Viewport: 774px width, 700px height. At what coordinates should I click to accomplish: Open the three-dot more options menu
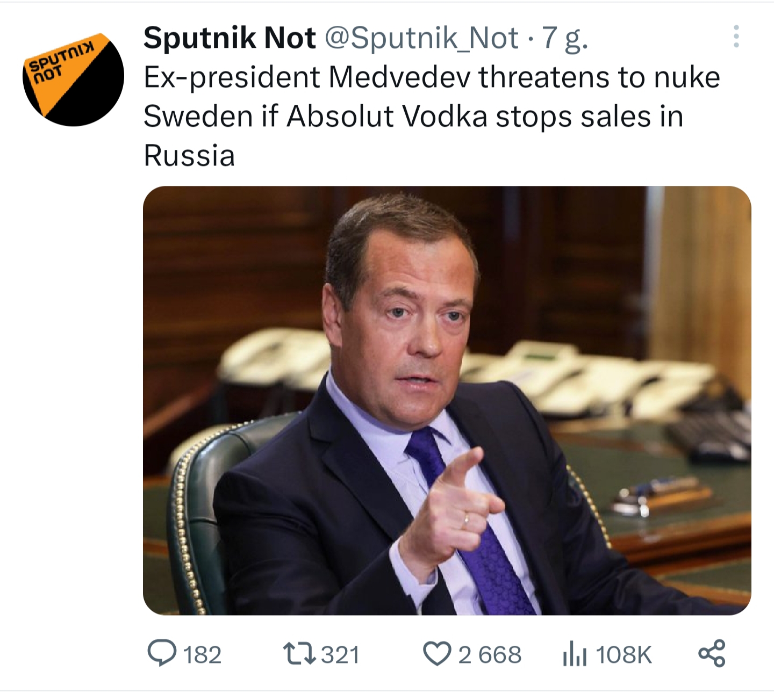pos(736,36)
